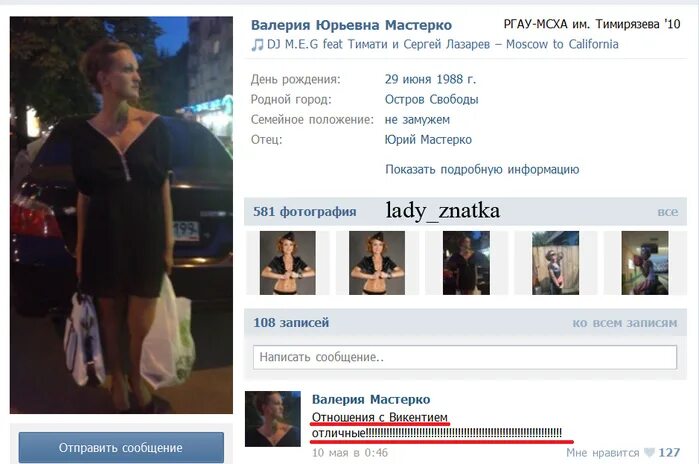
Task: Open post timestamp 10 мая в 0:46
Action: [x=350, y=453]
